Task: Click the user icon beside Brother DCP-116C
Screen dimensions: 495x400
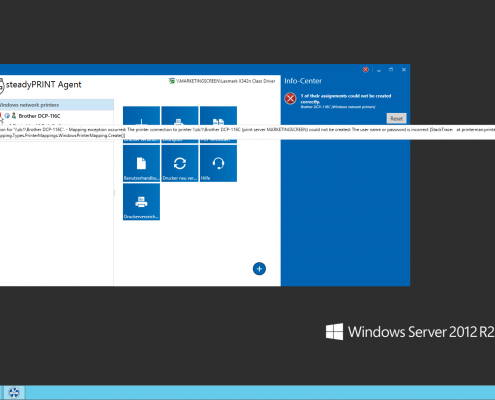Action: click(x=14, y=116)
